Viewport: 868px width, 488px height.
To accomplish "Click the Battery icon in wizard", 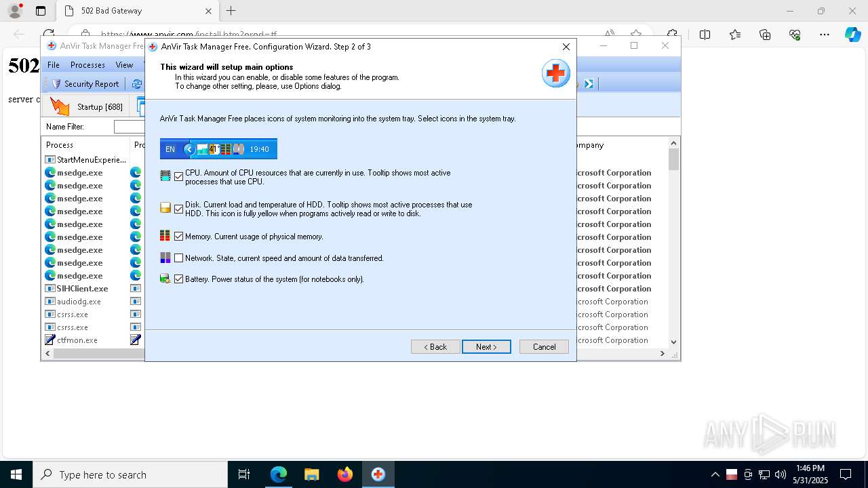I will pos(165,279).
